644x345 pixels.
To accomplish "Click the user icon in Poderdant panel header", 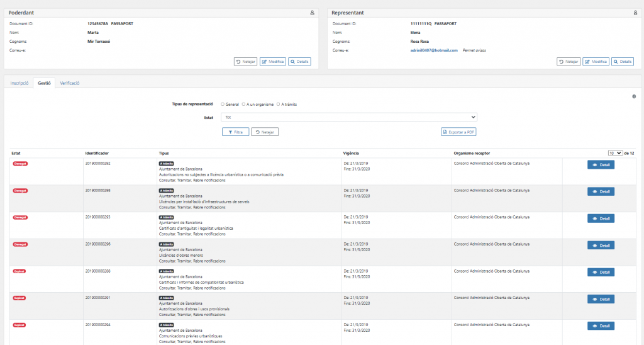I will tap(313, 13).
